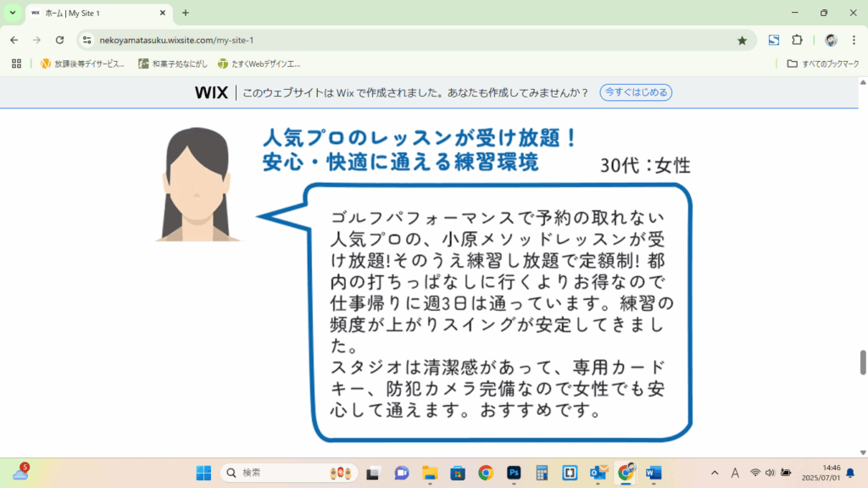868x488 pixels.
Task: Open the volume speaker tray icon
Action: [770, 473]
